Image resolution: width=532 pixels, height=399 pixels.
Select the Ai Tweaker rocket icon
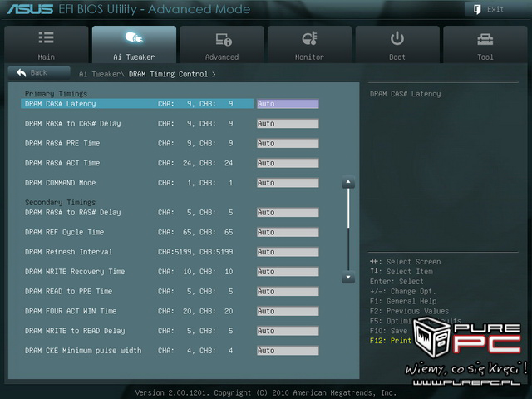pyautogui.click(x=134, y=37)
